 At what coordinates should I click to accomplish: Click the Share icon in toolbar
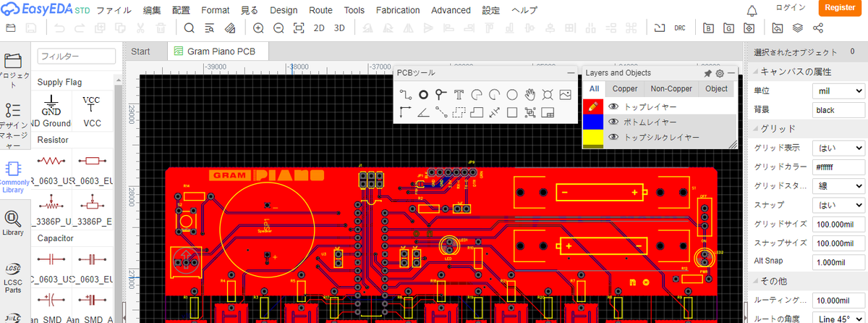click(818, 28)
